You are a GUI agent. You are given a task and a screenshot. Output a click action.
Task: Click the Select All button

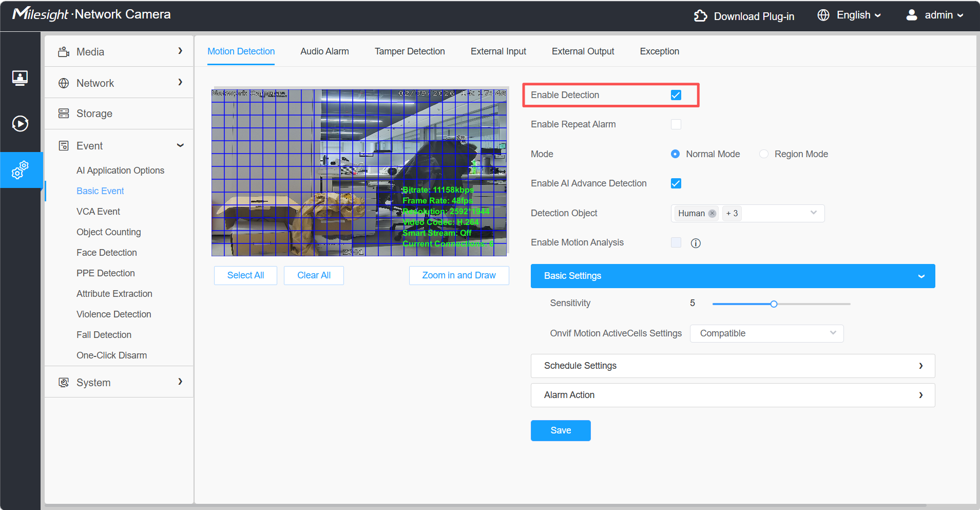pos(245,275)
